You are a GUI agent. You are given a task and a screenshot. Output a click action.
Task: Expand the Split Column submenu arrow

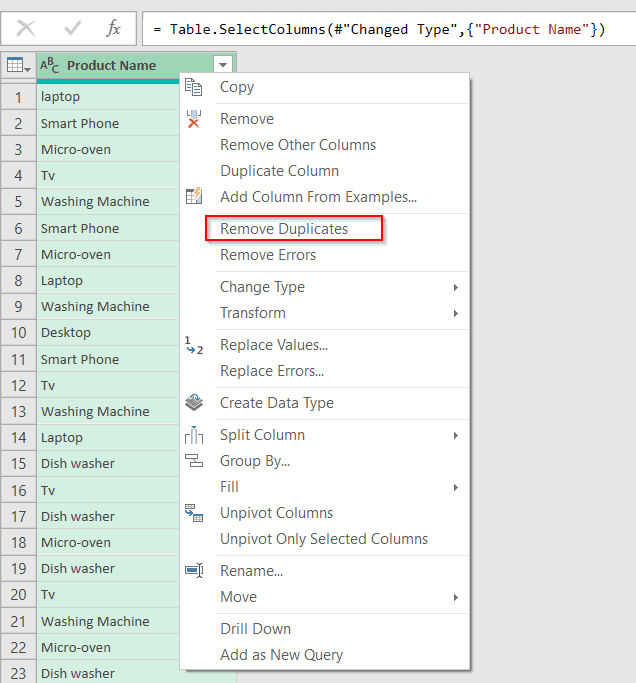[x=456, y=436]
